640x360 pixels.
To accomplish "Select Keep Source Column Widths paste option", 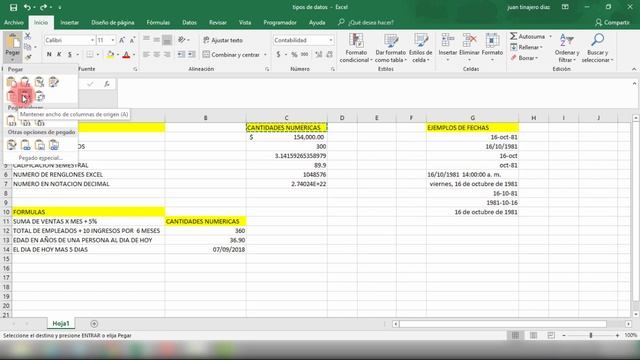I will [25, 97].
